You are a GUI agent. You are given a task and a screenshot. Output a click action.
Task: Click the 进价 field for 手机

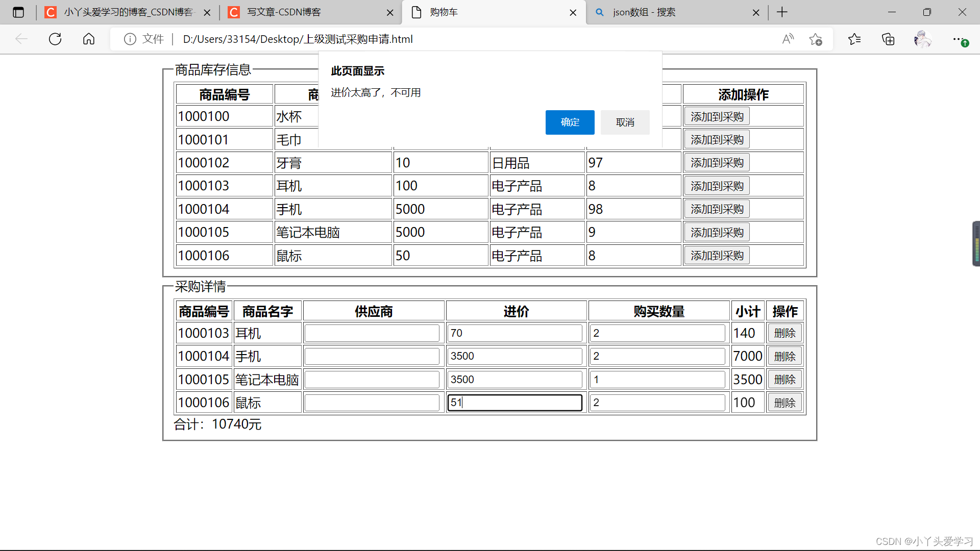point(515,356)
